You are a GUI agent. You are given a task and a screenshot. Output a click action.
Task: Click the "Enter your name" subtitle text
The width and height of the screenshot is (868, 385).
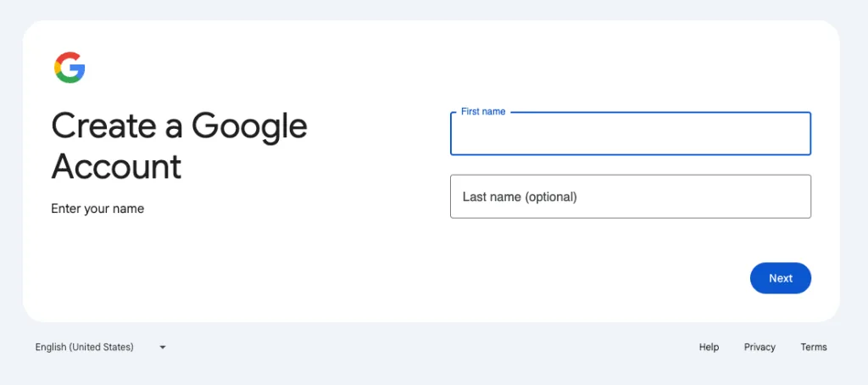coord(97,209)
